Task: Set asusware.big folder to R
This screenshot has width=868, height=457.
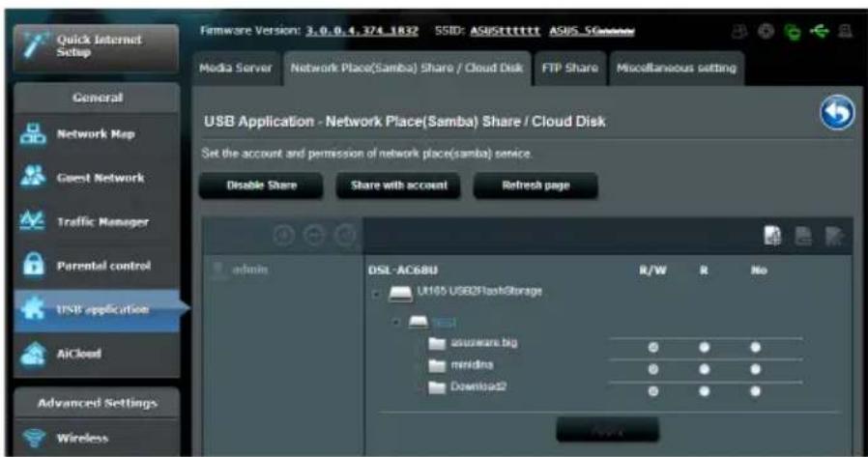Action: (x=704, y=348)
